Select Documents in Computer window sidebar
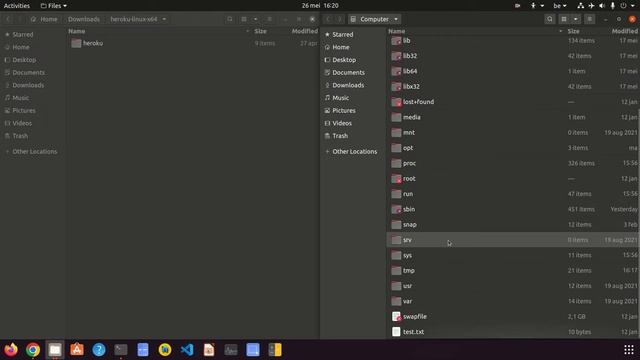The width and height of the screenshot is (640, 360). [353, 73]
